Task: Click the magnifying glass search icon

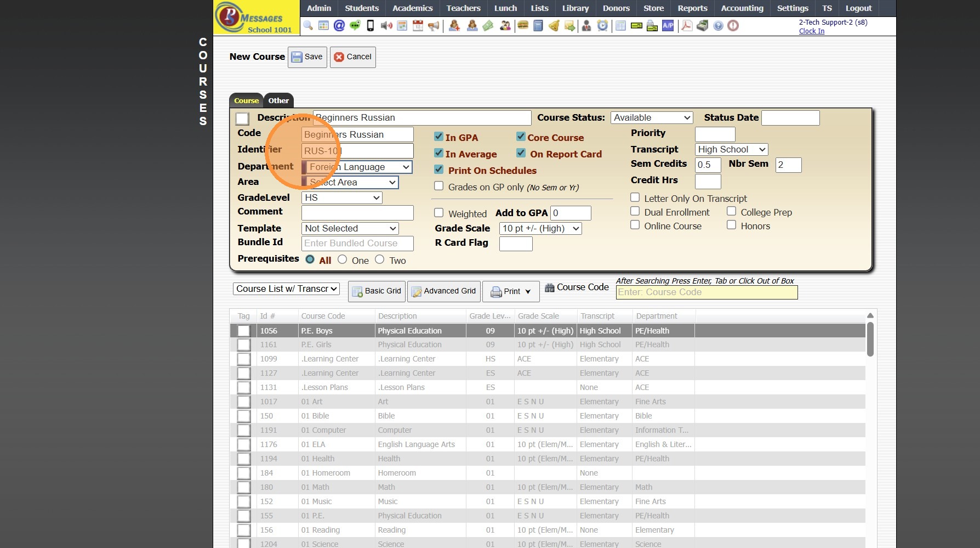Action: pos(308,26)
